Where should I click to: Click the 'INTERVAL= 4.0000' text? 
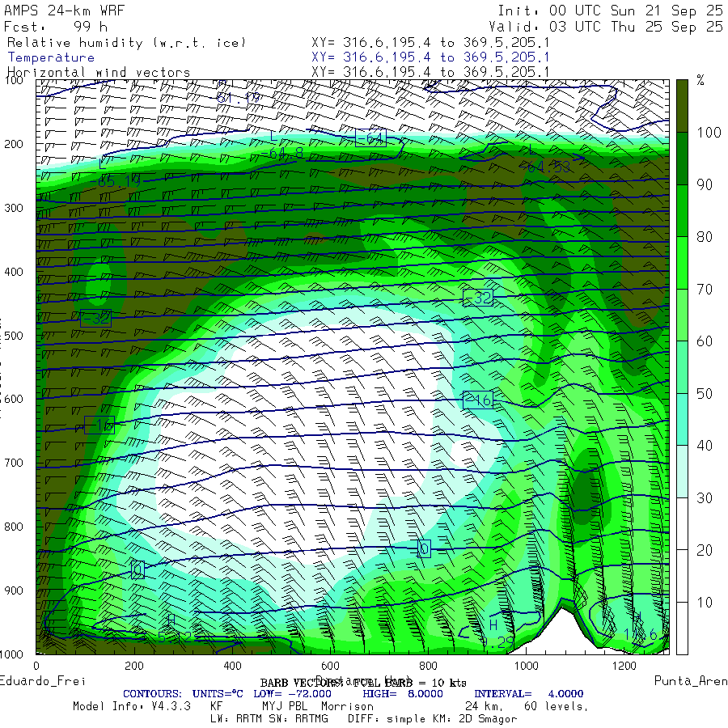tap(528, 694)
